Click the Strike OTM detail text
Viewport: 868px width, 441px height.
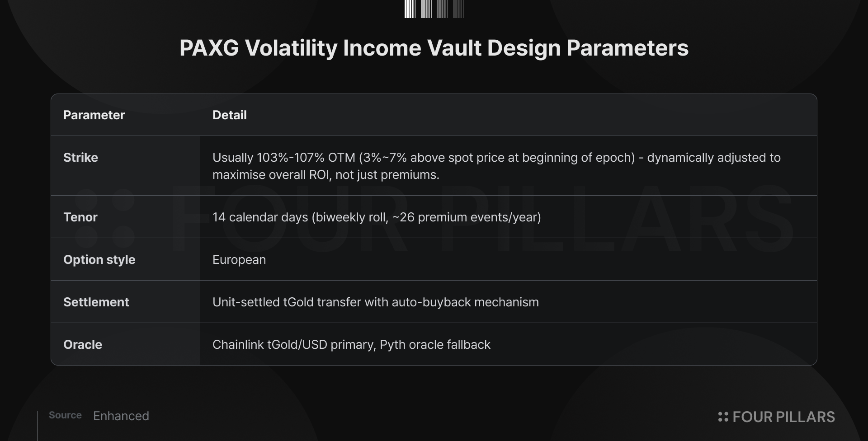click(x=496, y=166)
